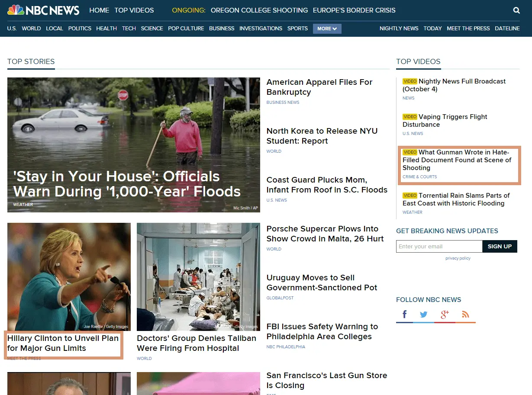Switch to the POLITICS section tab

click(x=80, y=28)
